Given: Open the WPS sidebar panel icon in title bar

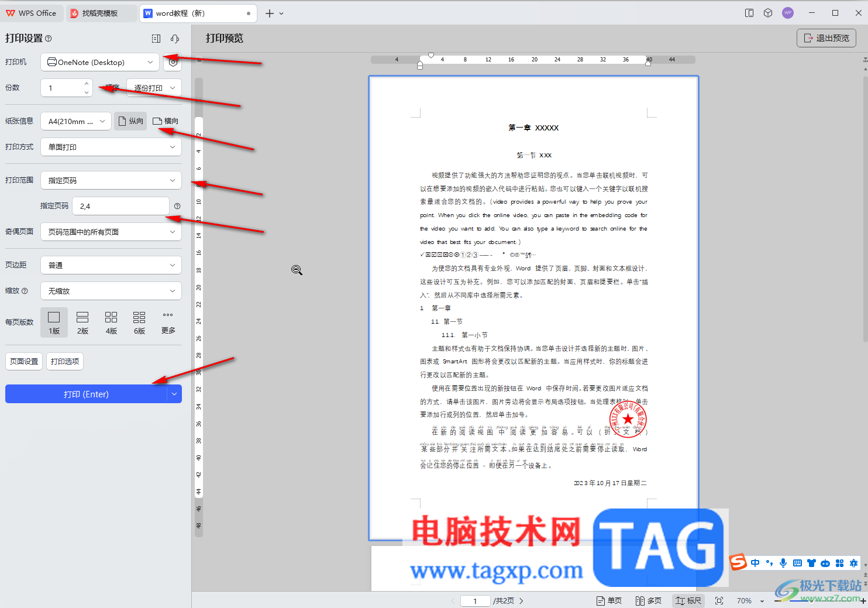Looking at the screenshot, I should (749, 13).
